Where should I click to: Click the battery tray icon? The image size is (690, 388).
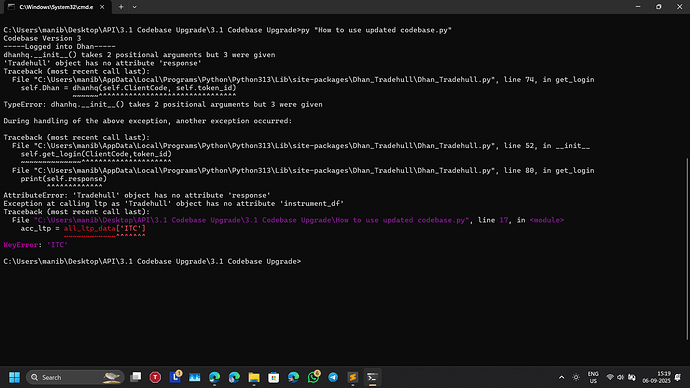(632, 377)
